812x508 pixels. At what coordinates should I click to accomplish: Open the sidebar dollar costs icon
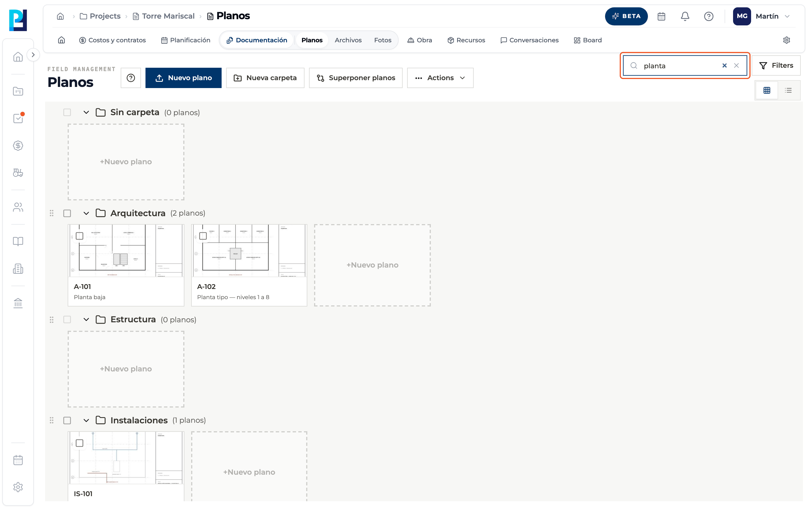pos(18,145)
